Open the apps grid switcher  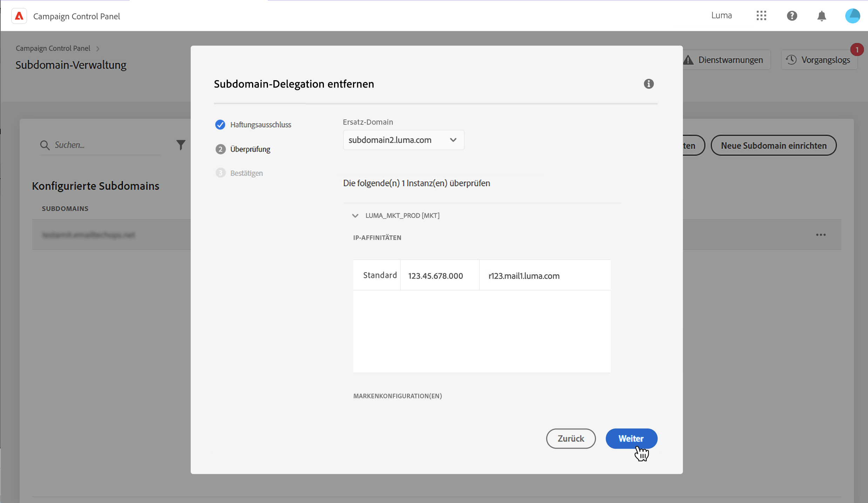click(761, 16)
